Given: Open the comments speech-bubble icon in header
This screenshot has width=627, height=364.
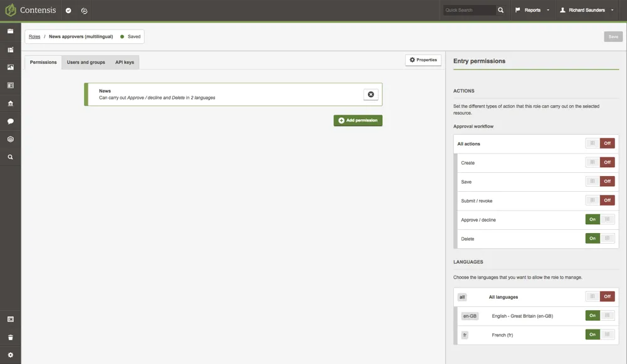Looking at the screenshot, I should (85, 11).
